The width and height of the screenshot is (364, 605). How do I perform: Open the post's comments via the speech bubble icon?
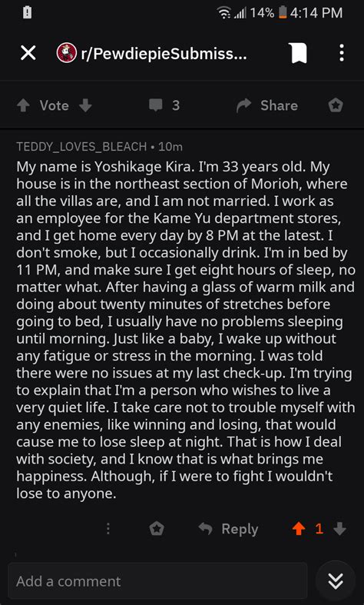156,105
